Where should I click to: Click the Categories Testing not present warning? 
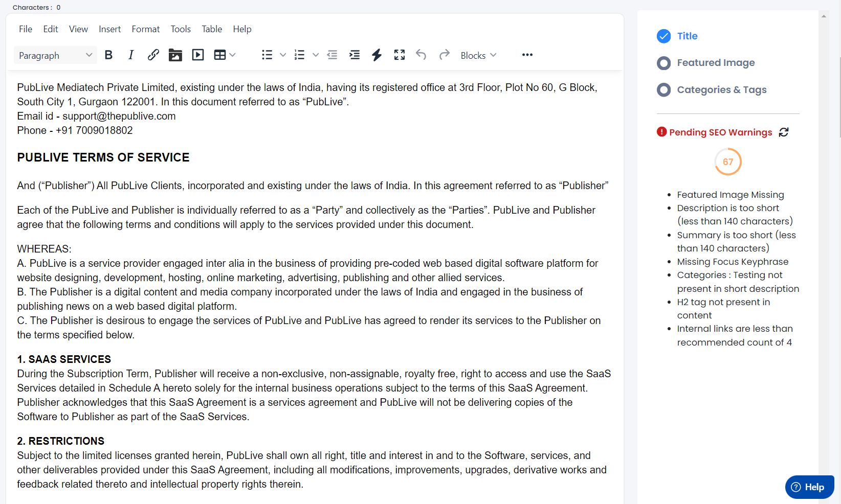point(738,282)
